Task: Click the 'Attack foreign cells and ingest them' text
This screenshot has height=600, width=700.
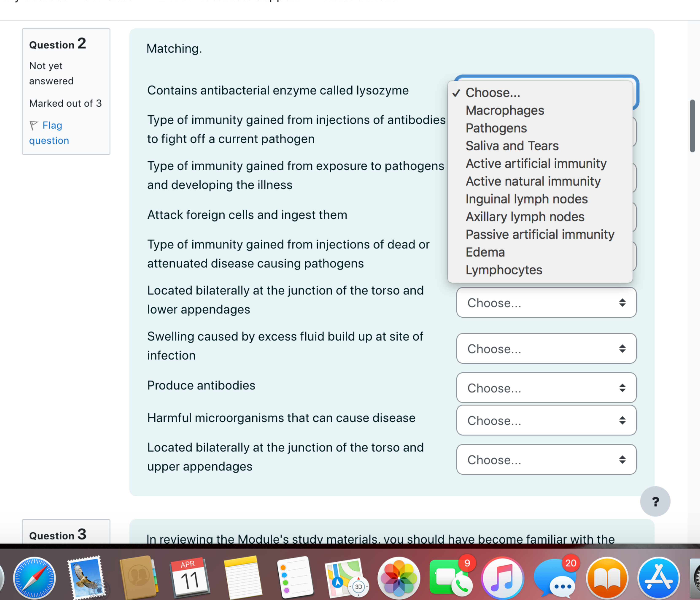Action: (x=247, y=215)
